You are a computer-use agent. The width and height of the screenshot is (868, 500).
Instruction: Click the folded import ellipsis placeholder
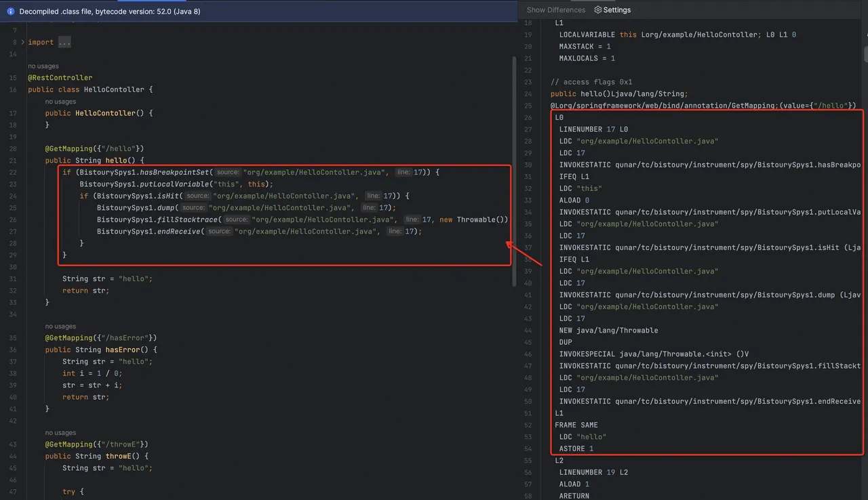pos(63,42)
